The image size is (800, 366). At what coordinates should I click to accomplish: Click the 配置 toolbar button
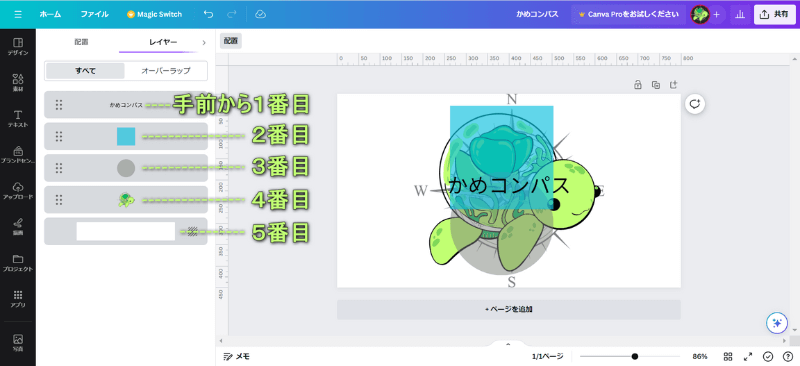tap(231, 41)
